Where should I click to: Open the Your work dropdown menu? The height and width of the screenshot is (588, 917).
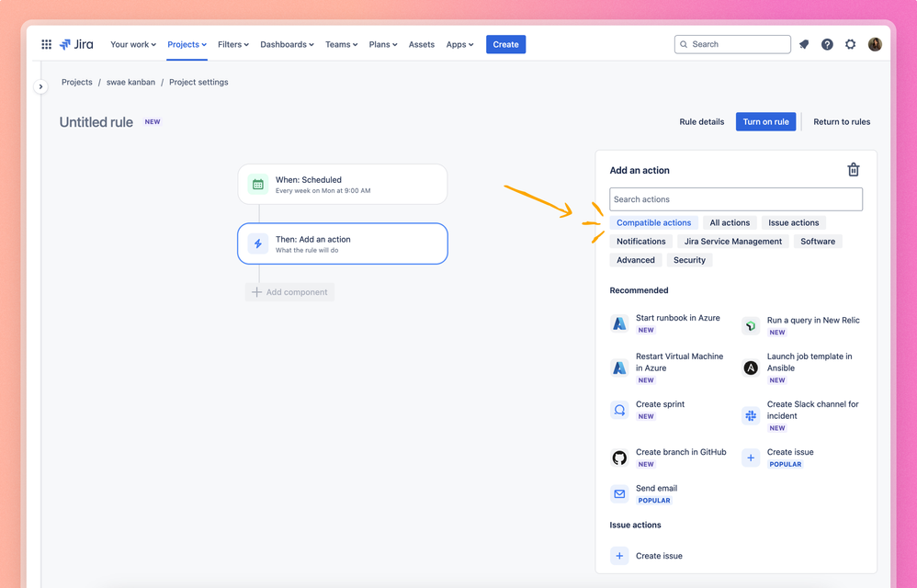(133, 44)
